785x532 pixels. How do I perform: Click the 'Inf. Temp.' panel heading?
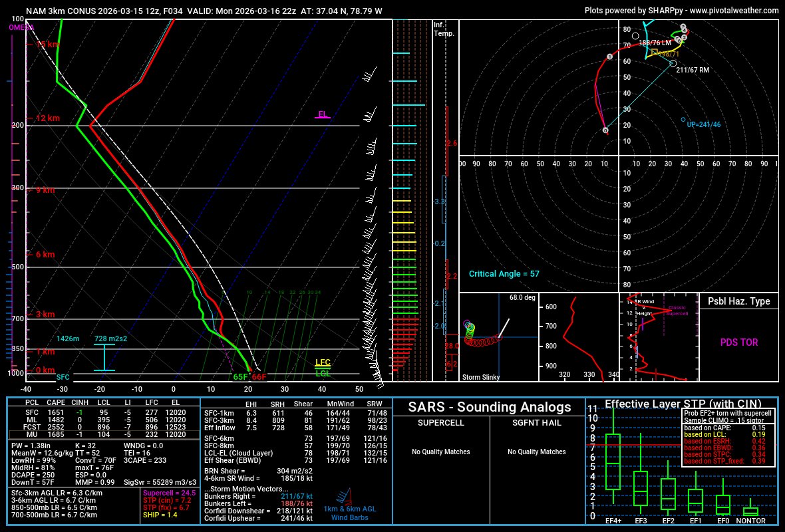444,29
